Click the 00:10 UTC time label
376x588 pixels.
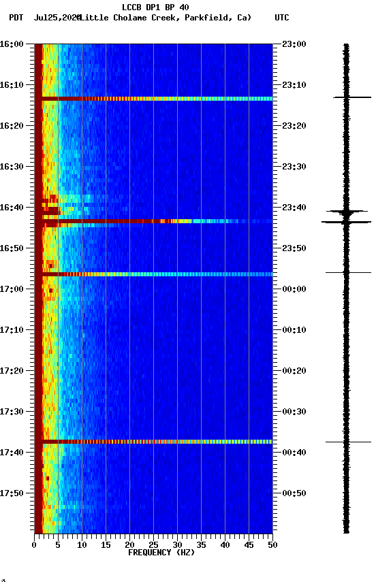coord(294,330)
